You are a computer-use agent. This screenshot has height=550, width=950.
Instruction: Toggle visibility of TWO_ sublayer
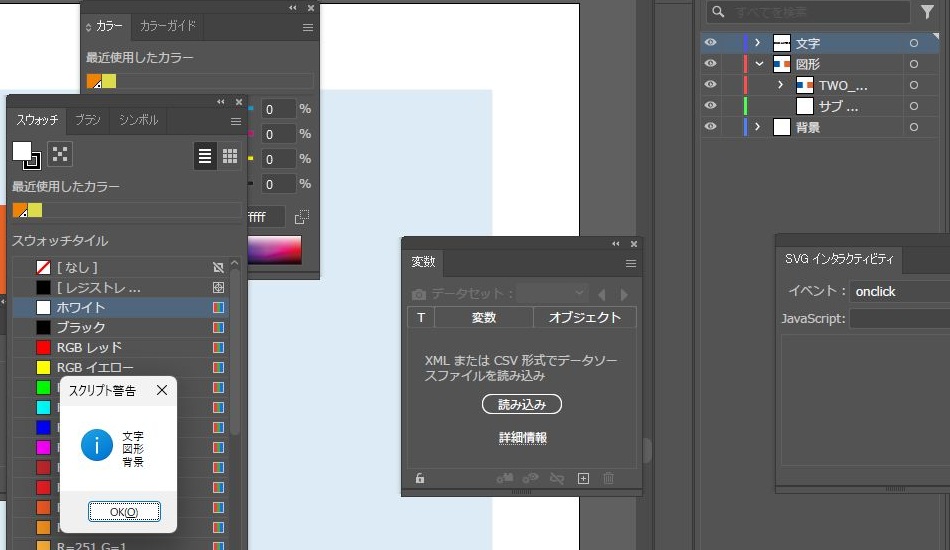click(x=710, y=84)
